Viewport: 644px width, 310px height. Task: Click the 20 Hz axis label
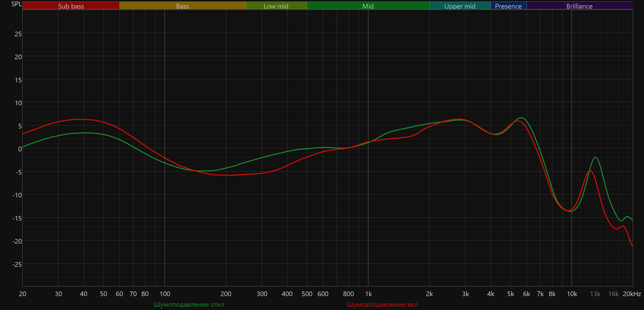23,294
